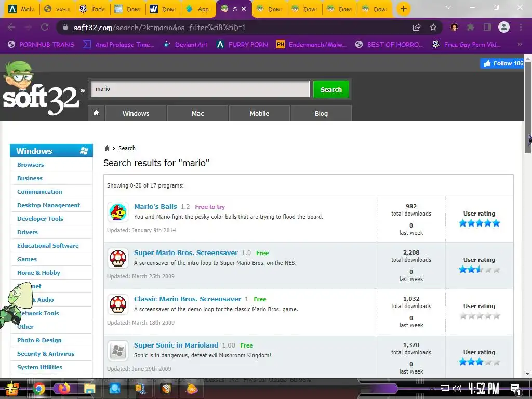Open the Mobile navigation menu item
Viewport: 532px width, 399px height.
coord(260,113)
